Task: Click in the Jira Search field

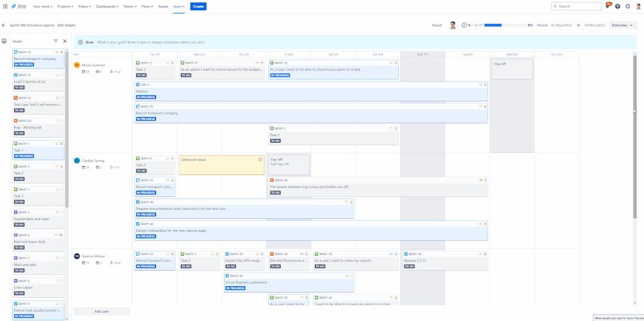Action: [x=576, y=6]
